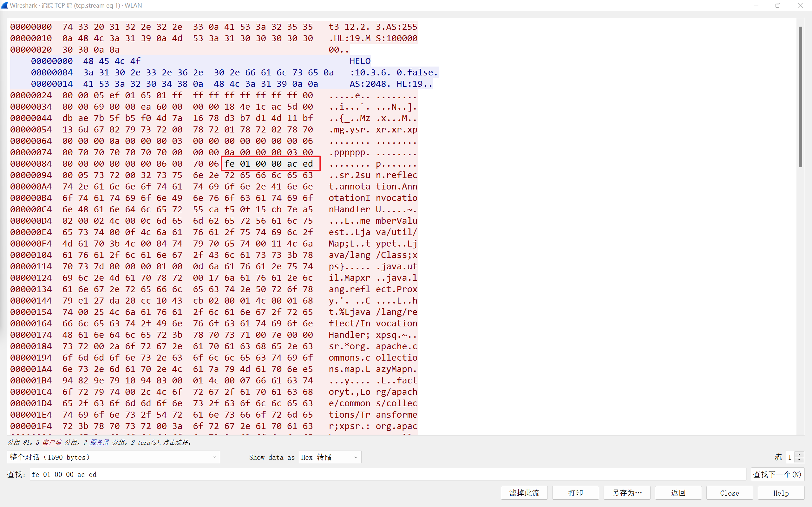Expand the conversation direction selector arrow
Screen dimensions: 812x507
point(214,457)
